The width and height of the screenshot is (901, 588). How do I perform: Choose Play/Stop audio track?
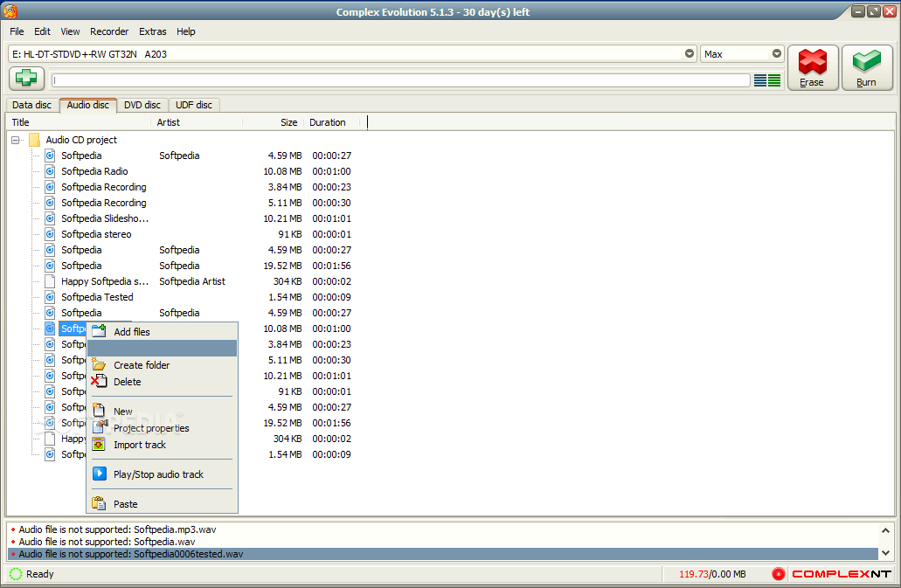click(x=162, y=474)
